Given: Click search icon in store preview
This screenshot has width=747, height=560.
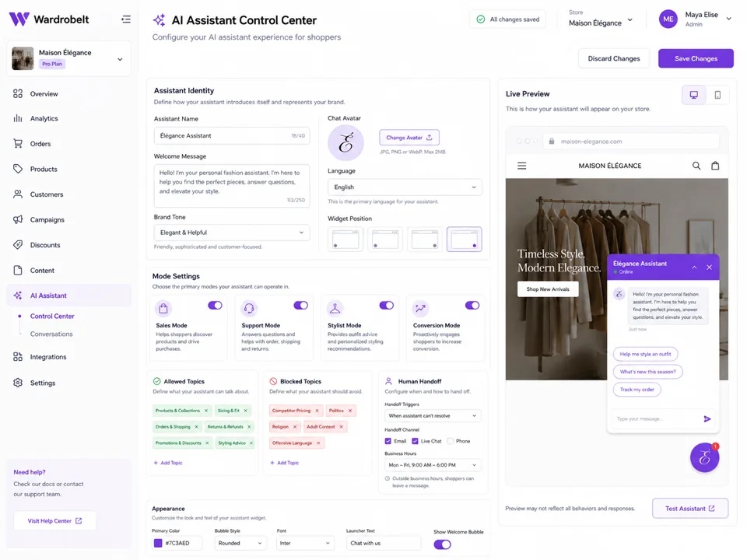Looking at the screenshot, I should pyautogui.click(x=696, y=166).
